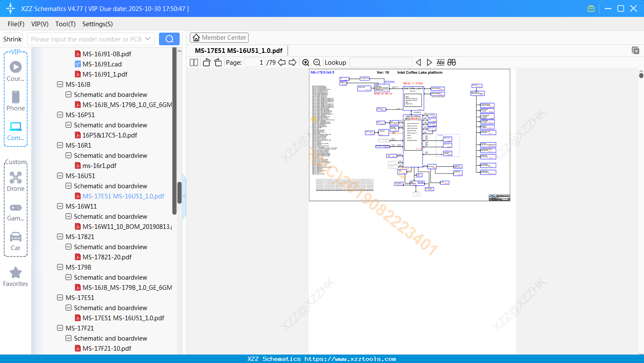Open MS-16W11_10_BOM_20190813 file

pos(127,226)
